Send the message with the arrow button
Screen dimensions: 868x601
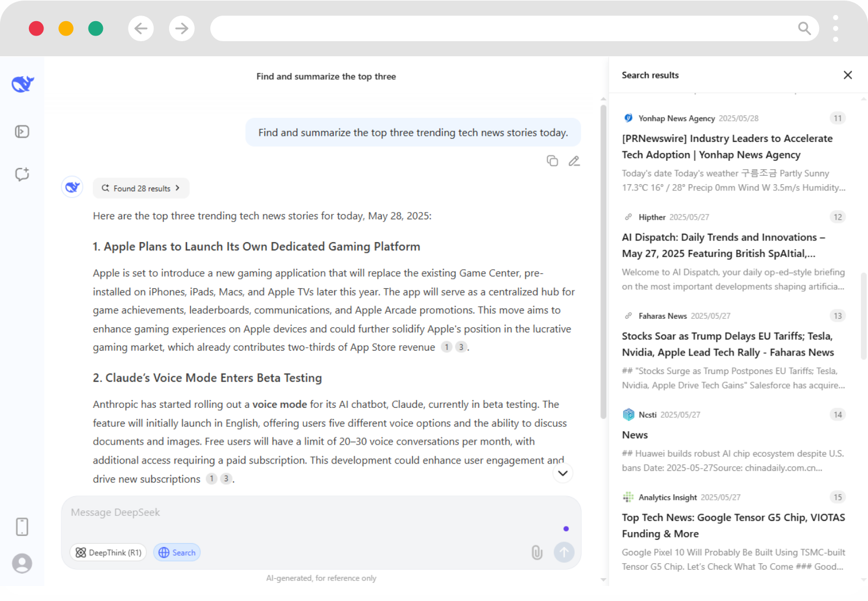click(x=564, y=552)
